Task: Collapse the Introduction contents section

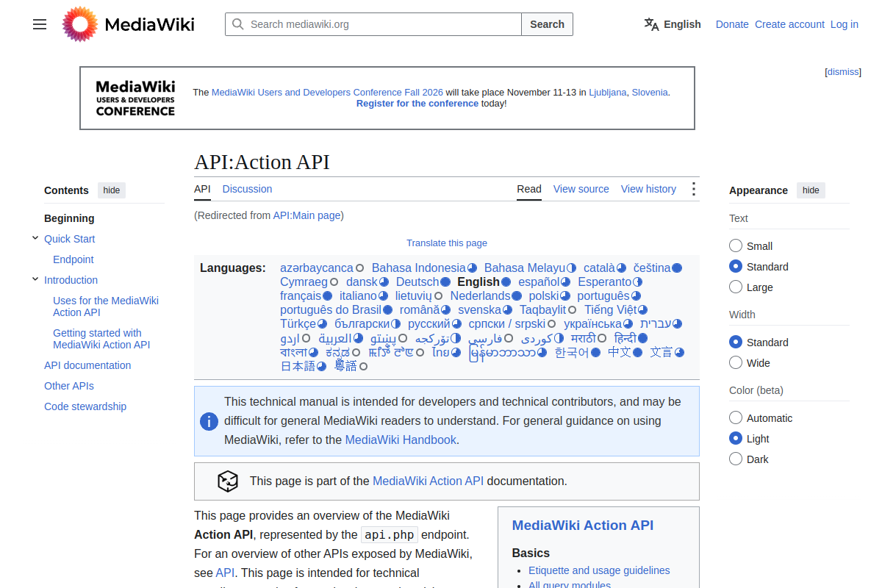Action: coord(35,279)
